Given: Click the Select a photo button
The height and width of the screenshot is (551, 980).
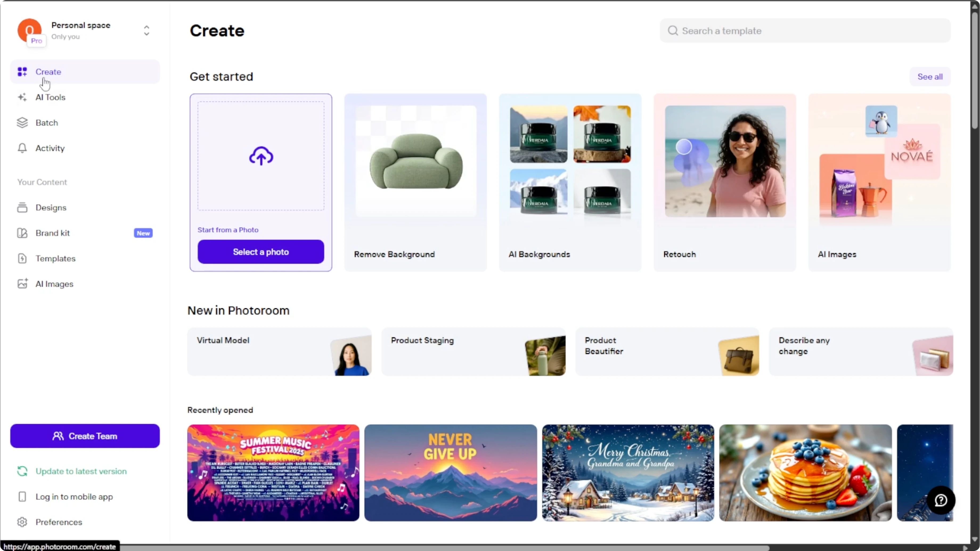Looking at the screenshot, I should [x=261, y=252].
